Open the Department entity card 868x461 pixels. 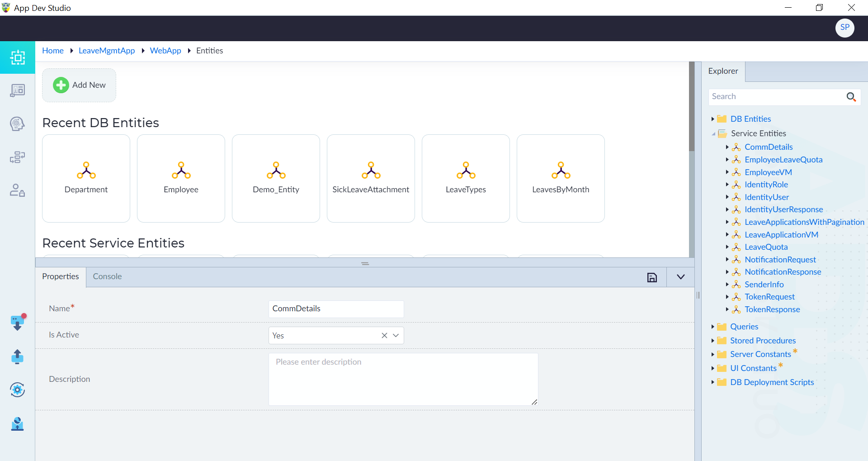click(86, 178)
